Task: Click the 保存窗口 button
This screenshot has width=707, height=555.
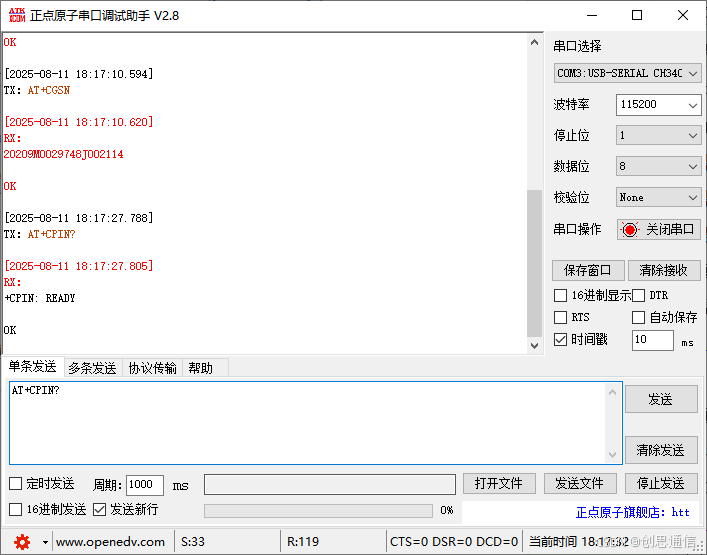Action: coord(588,270)
